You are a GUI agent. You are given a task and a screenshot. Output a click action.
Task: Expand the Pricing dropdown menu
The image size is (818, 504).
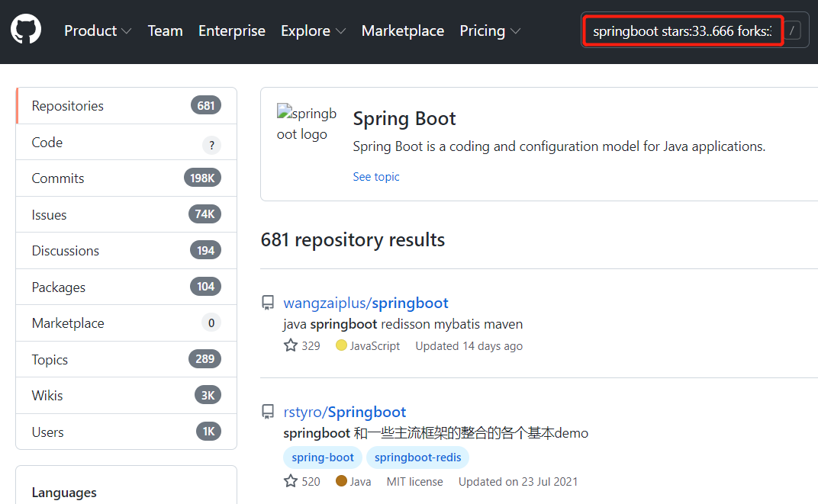pos(490,31)
